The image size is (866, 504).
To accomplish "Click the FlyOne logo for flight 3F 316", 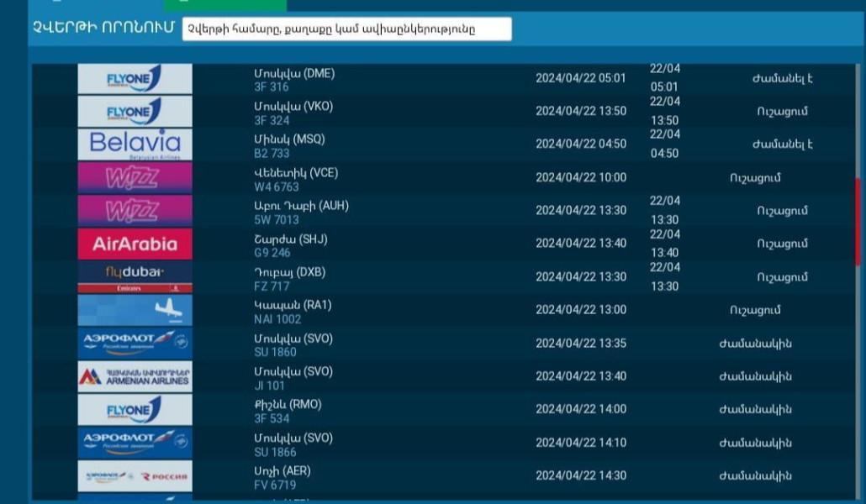I will pyautogui.click(x=135, y=79).
